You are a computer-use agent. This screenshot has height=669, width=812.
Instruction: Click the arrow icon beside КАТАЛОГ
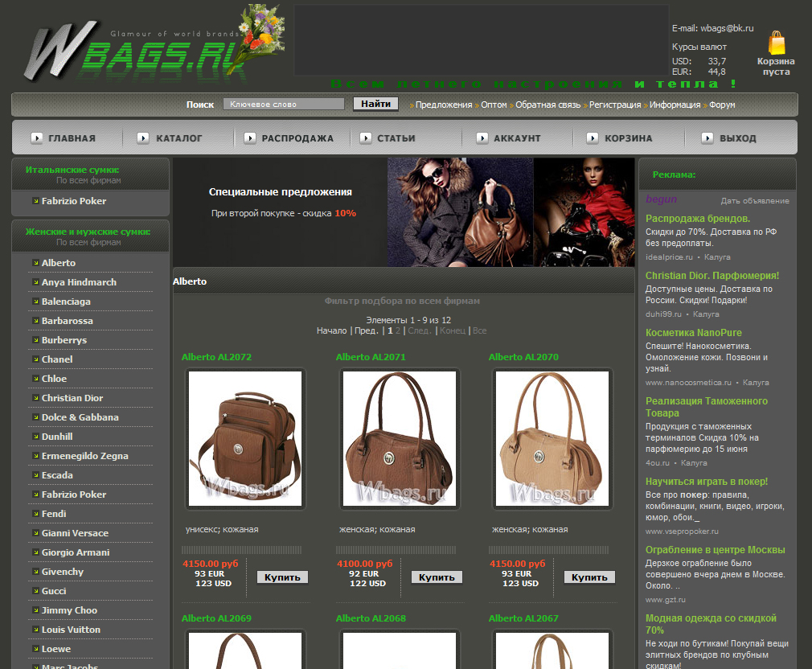coord(143,137)
